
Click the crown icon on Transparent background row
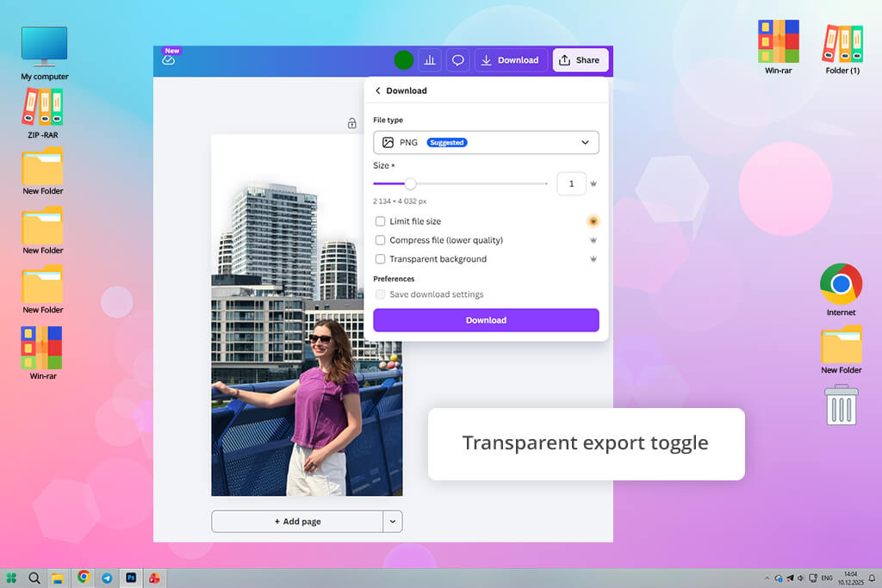pos(593,259)
